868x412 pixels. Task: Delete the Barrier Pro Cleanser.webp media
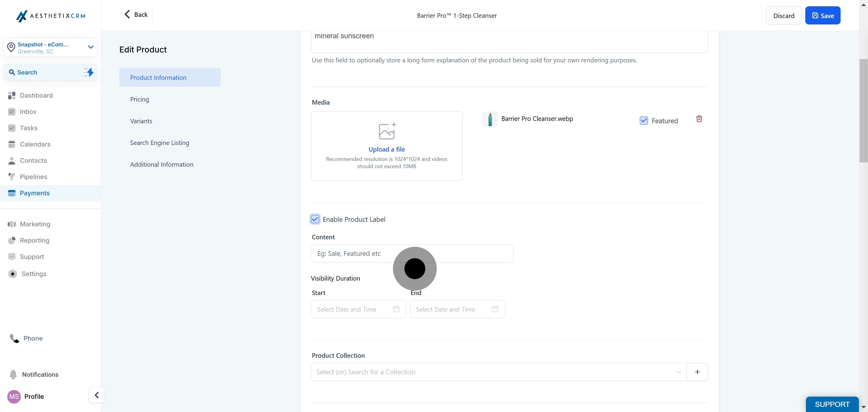[699, 119]
